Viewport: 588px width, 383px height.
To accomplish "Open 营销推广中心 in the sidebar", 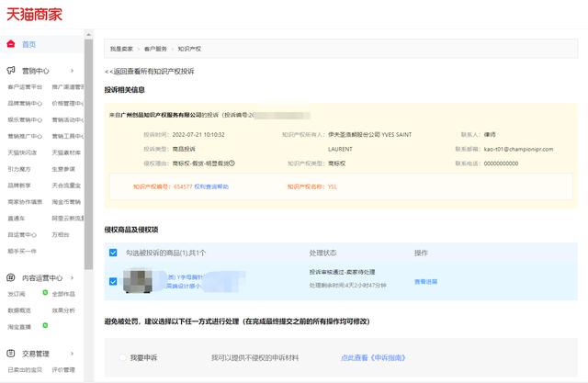I will pyautogui.click(x=25, y=136).
